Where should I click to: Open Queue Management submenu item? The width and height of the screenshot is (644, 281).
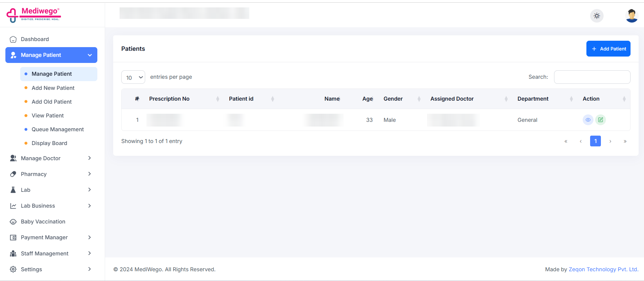(58, 129)
